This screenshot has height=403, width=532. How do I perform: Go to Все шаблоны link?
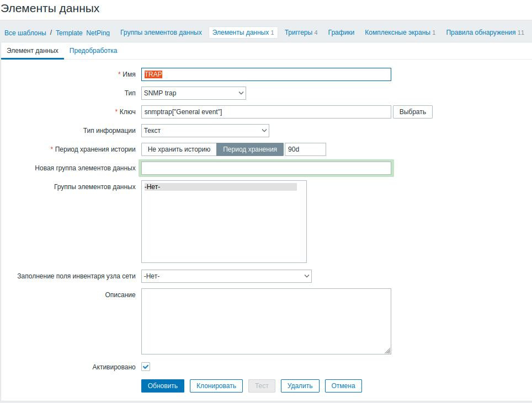(x=25, y=33)
